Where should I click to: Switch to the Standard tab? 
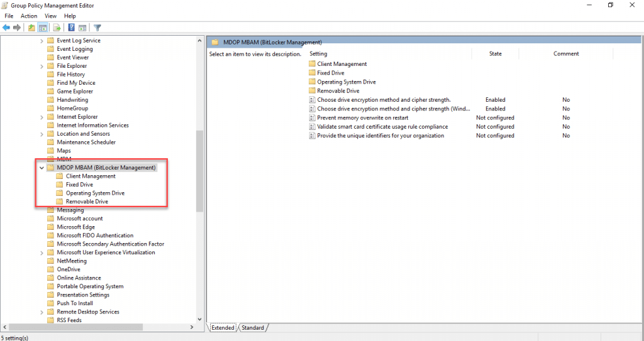click(253, 328)
